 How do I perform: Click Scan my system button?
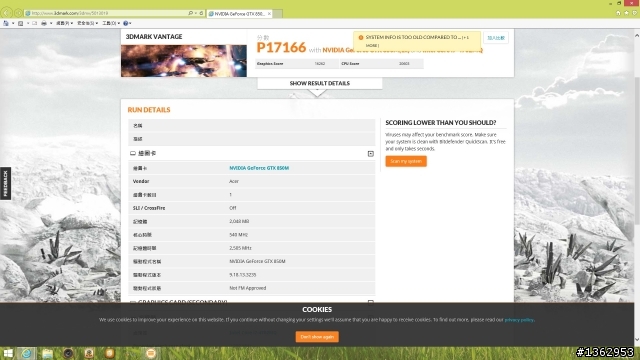[x=406, y=161]
